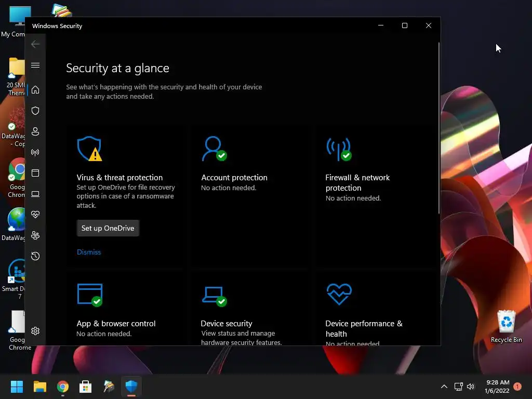
Task: Open Microsoft Store from taskbar
Action: [x=86, y=387]
